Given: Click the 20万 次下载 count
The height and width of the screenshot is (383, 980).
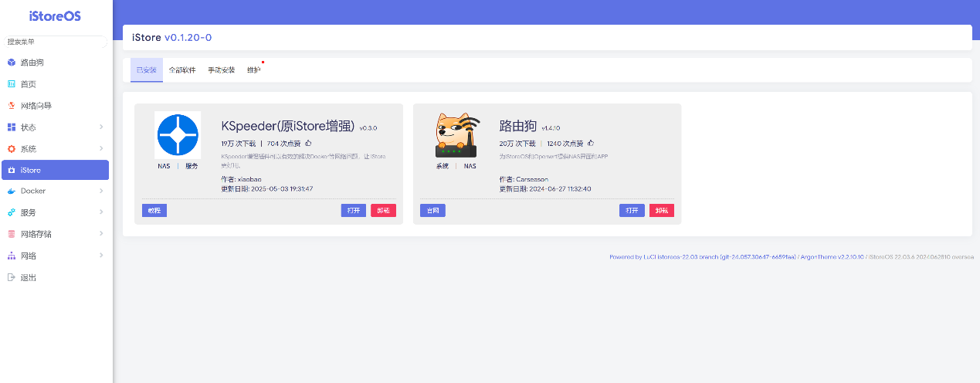Looking at the screenshot, I should click(x=517, y=144).
